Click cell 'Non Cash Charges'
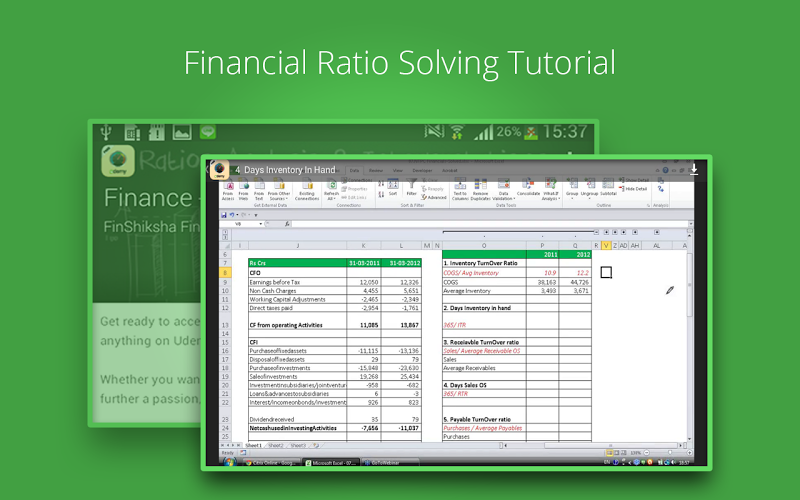Image resolution: width=800 pixels, height=500 pixels. pyautogui.click(x=297, y=291)
